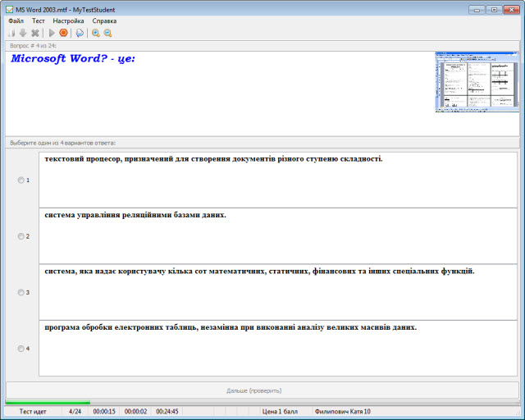Choose radio button for answer 3
525x420 pixels.
point(21,292)
